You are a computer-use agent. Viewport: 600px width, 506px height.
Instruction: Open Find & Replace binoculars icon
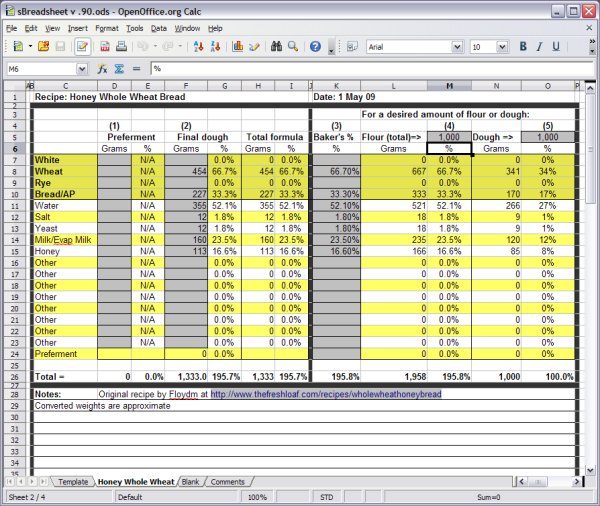click(x=276, y=47)
